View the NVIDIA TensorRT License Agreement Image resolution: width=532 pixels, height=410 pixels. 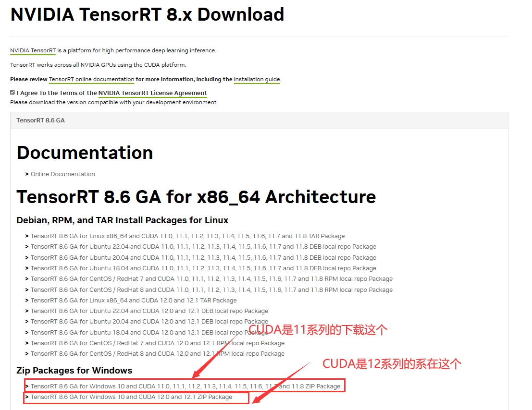pos(152,93)
